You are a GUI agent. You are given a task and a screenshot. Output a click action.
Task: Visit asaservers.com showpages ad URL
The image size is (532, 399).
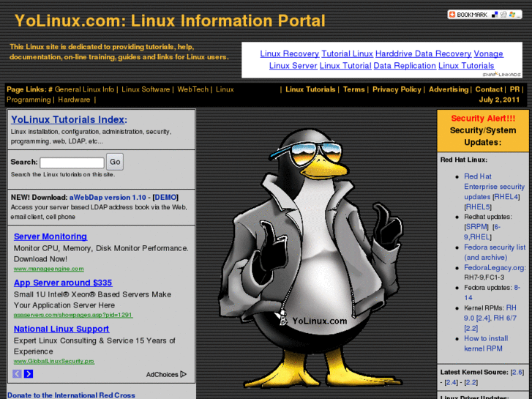pos(73,315)
